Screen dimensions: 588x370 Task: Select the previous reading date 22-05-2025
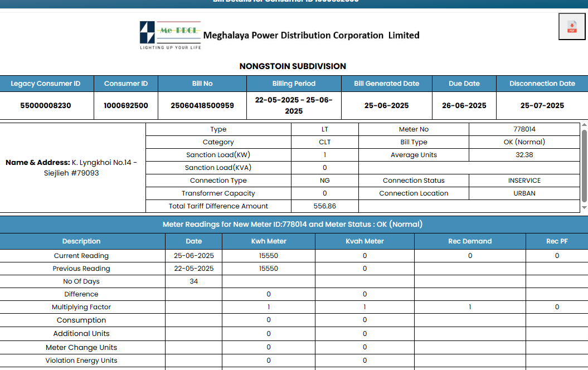click(x=194, y=269)
